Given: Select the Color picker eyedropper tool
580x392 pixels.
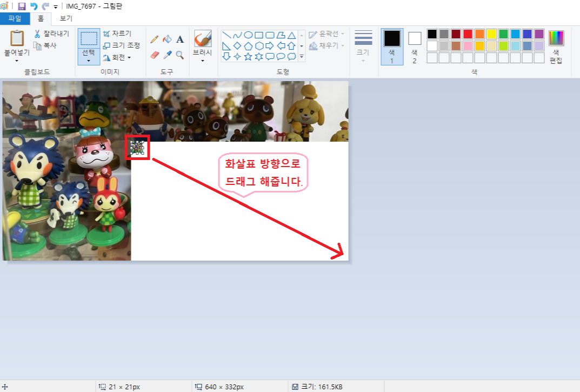Looking at the screenshot, I should [x=168, y=55].
